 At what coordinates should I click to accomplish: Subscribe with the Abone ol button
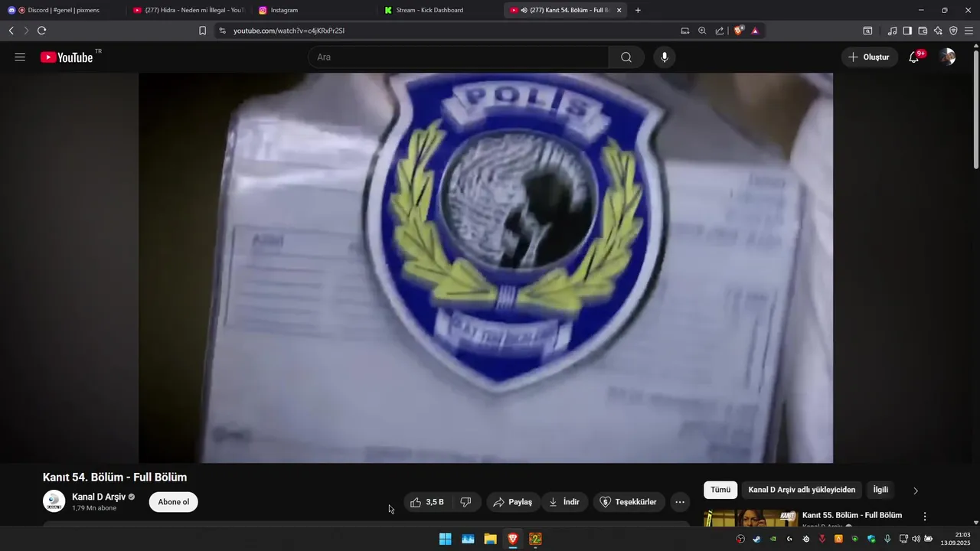(x=174, y=502)
